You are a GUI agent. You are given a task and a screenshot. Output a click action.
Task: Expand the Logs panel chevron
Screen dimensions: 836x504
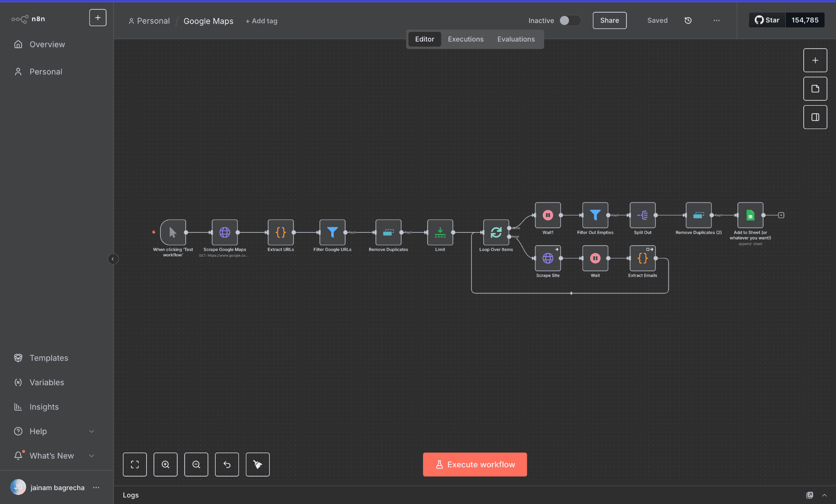coord(824,495)
